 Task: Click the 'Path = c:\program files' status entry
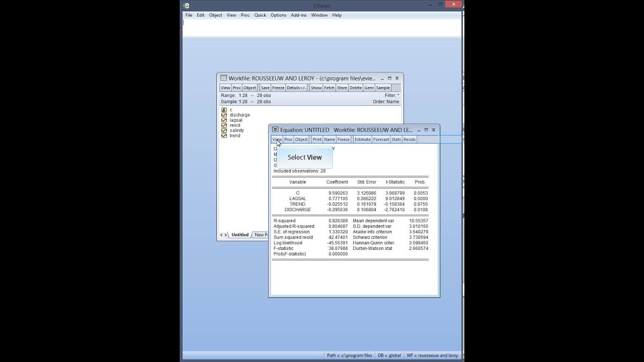350,355
